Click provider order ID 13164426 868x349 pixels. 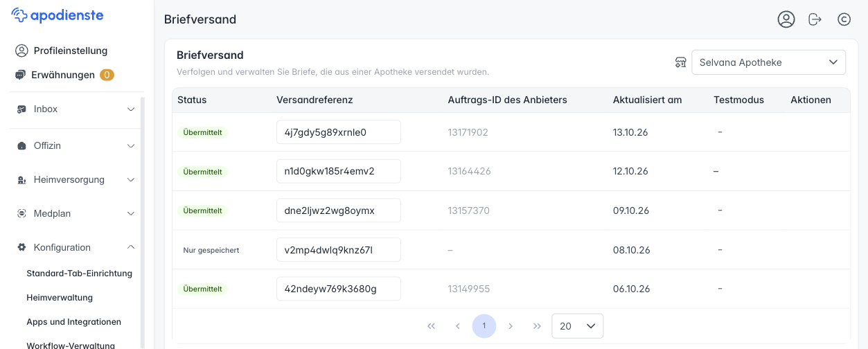pyautogui.click(x=470, y=171)
